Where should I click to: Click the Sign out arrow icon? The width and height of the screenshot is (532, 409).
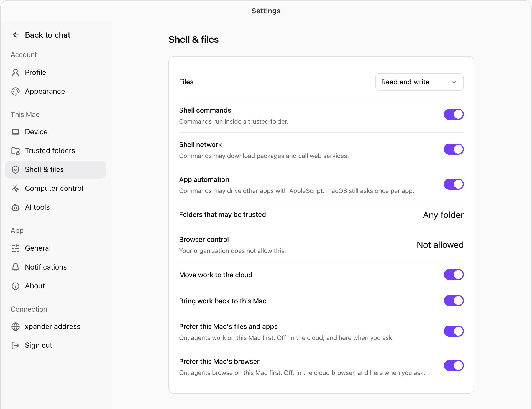16,346
